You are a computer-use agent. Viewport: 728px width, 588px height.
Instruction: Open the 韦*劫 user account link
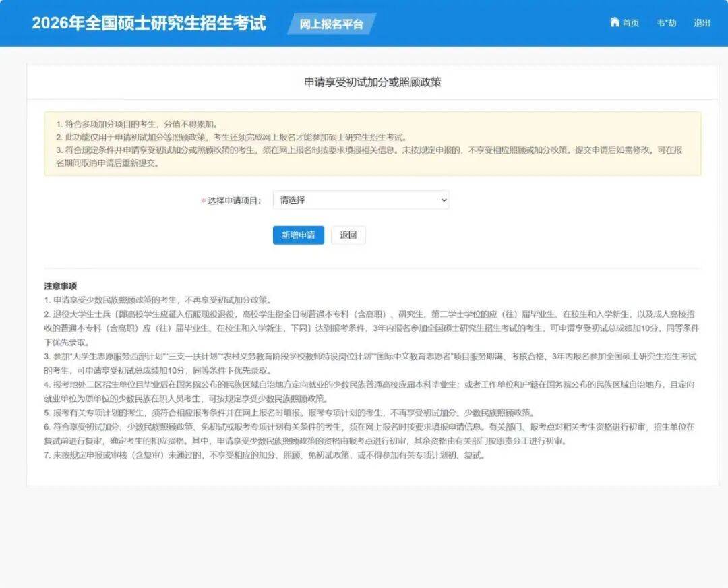tap(666, 23)
